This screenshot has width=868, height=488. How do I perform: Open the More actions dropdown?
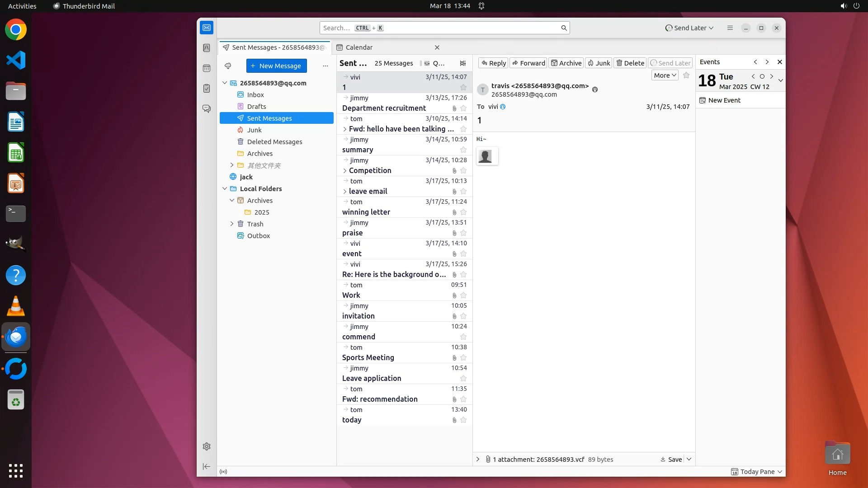pyautogui.click(x=665, y=75)
